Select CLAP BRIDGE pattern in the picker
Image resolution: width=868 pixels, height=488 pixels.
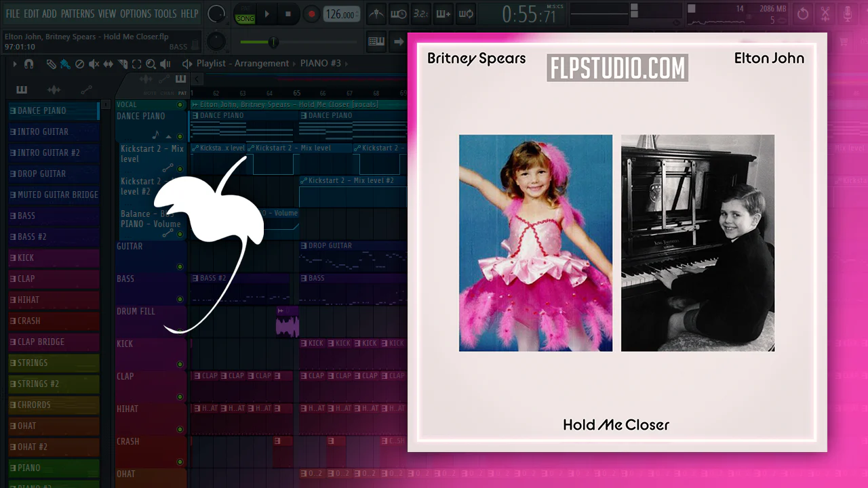(54, 342)
